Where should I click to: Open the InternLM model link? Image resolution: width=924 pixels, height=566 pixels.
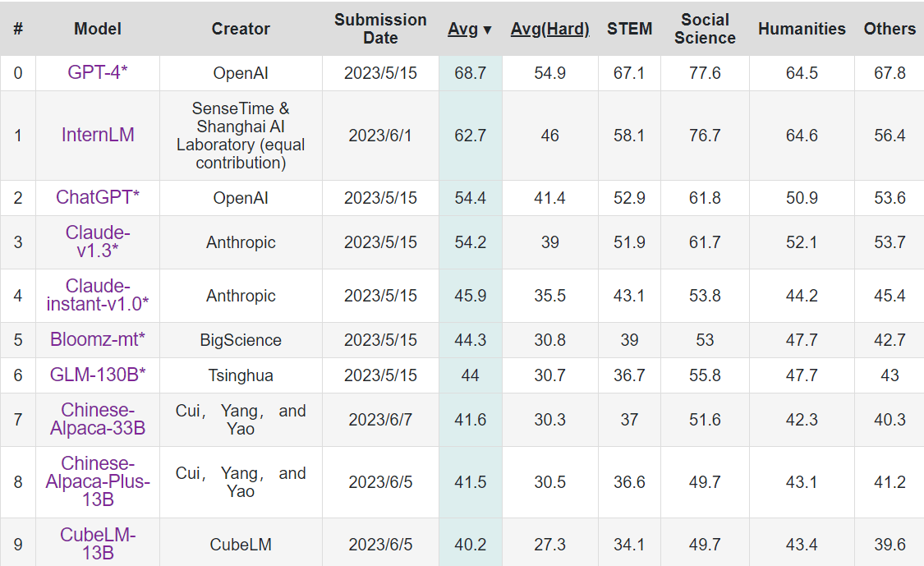[98, 136]
